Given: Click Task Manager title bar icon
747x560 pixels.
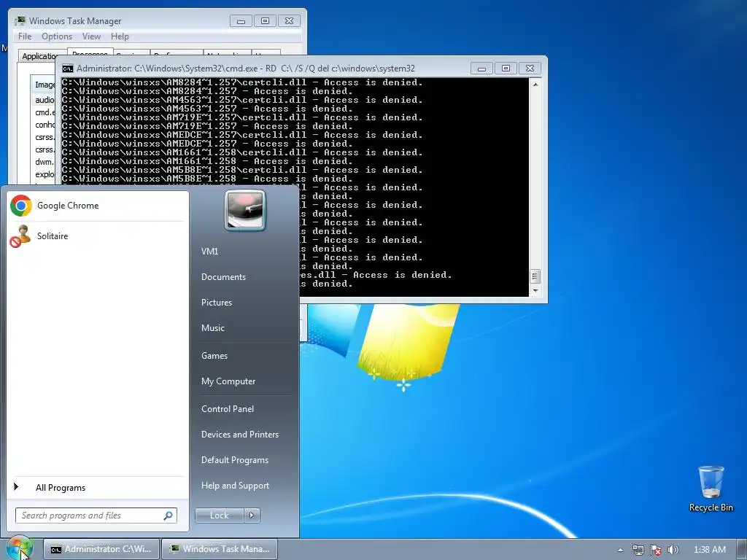Looking at the screenshot, I should tap(20, 21).
